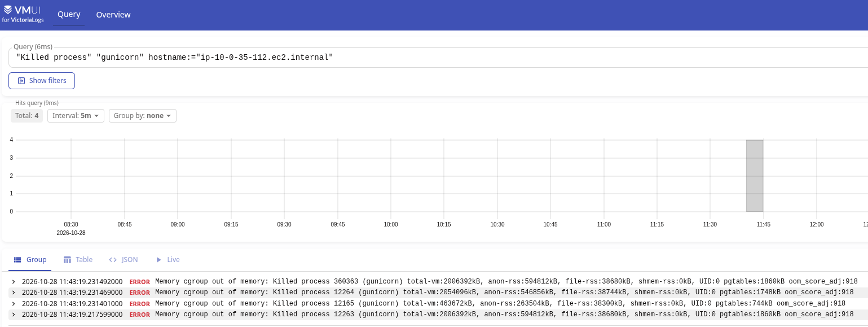Image resolution: width=868 pixels, height=327 pixels.
Task: Click timestamp 2026-10-28 11:43:19.231401000
Action: pos(72,304)
